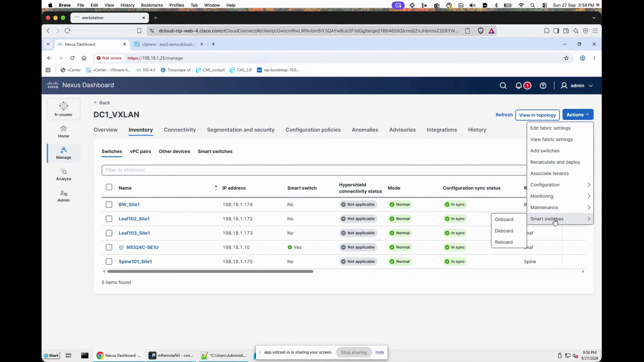Click the help question mark icon

click(x=543, y=85)
